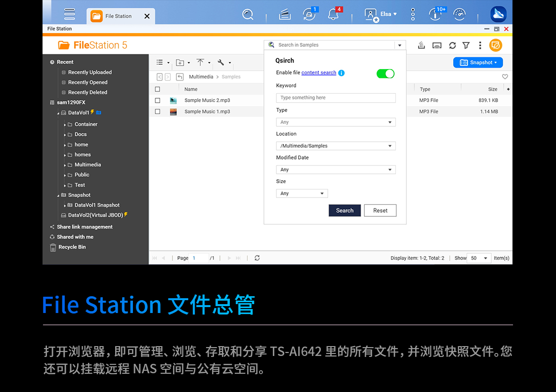The width and height of the screenshot is (556, 392).
Task: Switch to the File Station tab
Action: tap(119, 16)
